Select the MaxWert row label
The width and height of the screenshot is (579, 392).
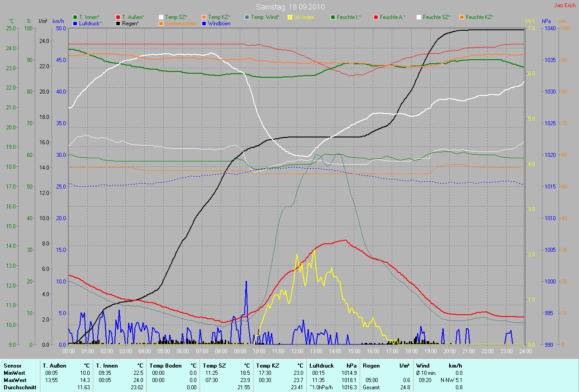(15, 380)
